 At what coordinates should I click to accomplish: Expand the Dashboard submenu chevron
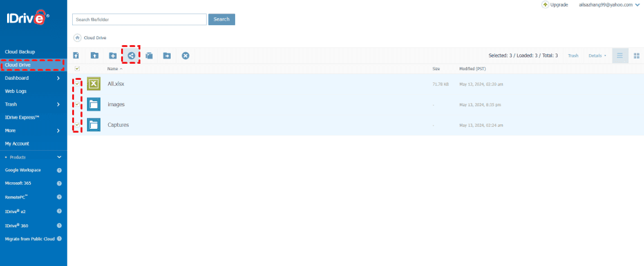59,78
